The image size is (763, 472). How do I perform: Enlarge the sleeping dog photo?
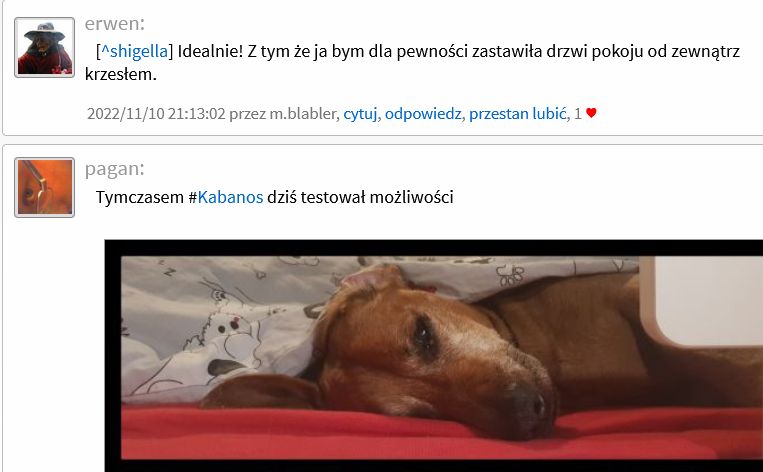pyautogui.click(x=434, y=356)
